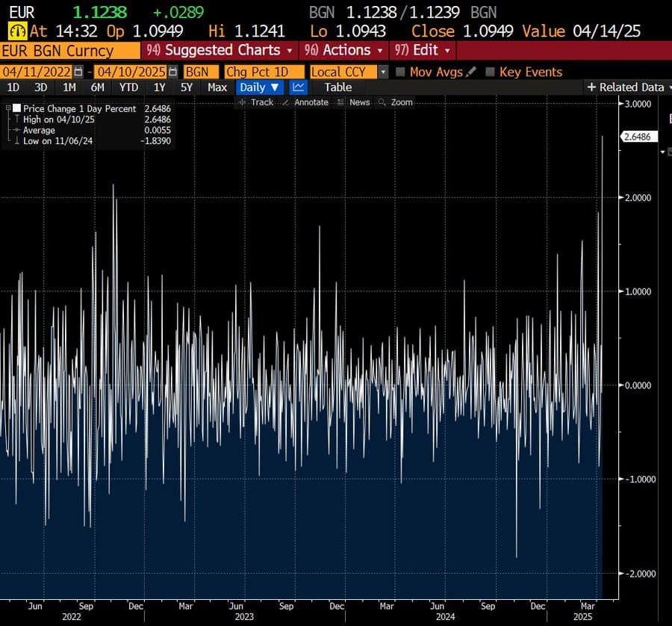Image resolution: width=672 pixels, height=626 pixels.
Task: Open the News overlay tool
Action: (354, 102)
